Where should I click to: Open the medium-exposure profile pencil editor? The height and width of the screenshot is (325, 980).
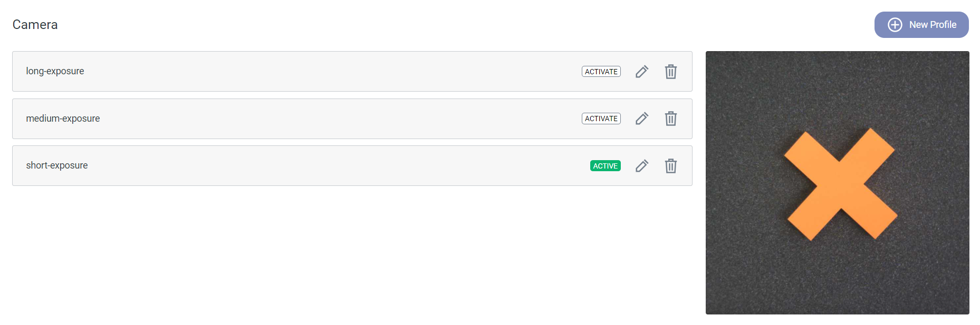coord(641,119)
